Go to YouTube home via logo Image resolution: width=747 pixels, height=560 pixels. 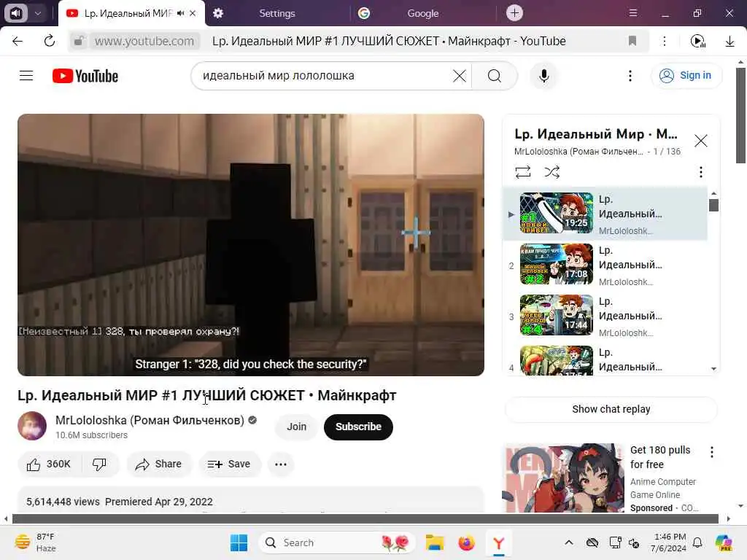[x=85, y=76]
